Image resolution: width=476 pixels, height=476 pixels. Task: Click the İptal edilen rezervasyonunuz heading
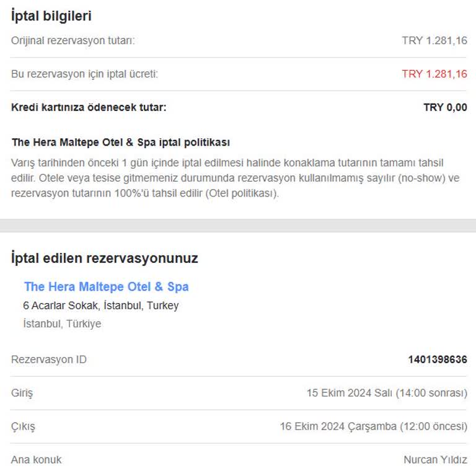[104, 258]
